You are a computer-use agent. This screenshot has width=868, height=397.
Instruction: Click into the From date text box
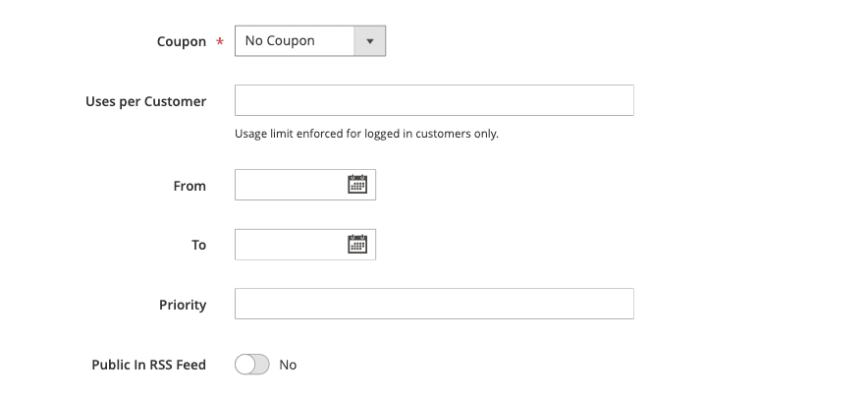[290, 185]
